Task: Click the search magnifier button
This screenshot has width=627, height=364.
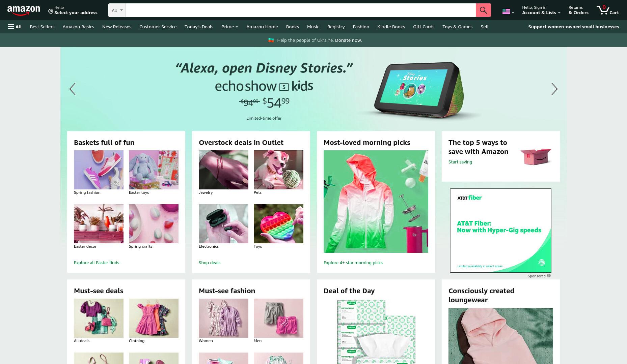Action: pos(483,10)
